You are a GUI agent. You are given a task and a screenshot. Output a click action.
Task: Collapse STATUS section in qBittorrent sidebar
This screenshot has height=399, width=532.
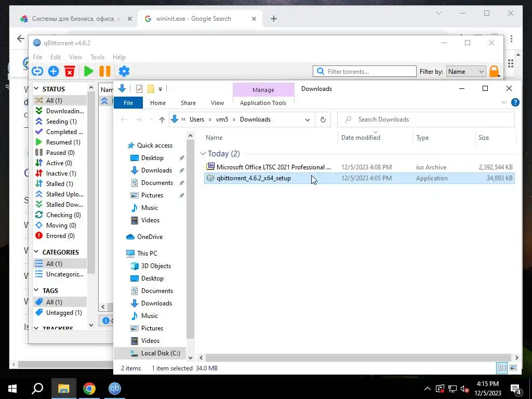pyautogui.click(x=36, y=89)
